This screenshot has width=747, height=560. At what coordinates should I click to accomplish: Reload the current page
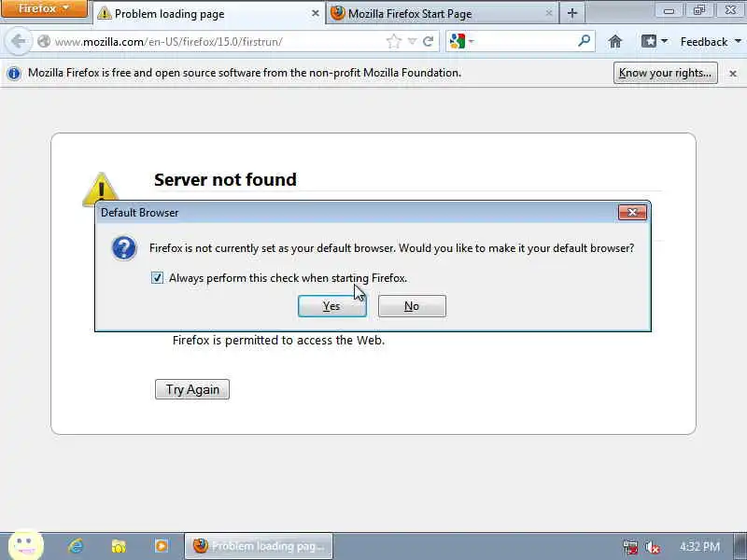429,41
